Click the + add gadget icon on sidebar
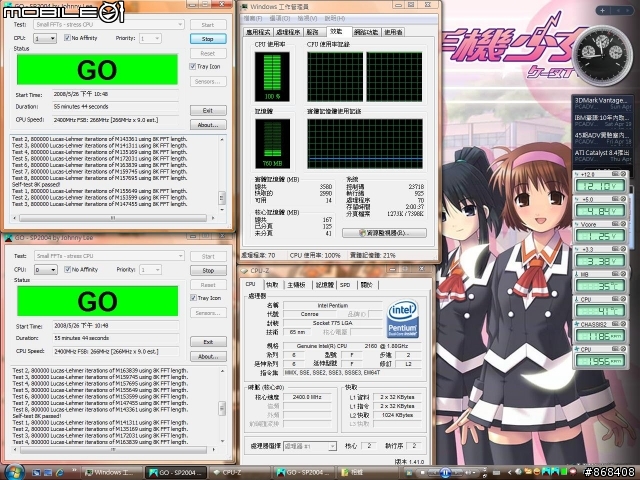 click(x=602, y=11)
